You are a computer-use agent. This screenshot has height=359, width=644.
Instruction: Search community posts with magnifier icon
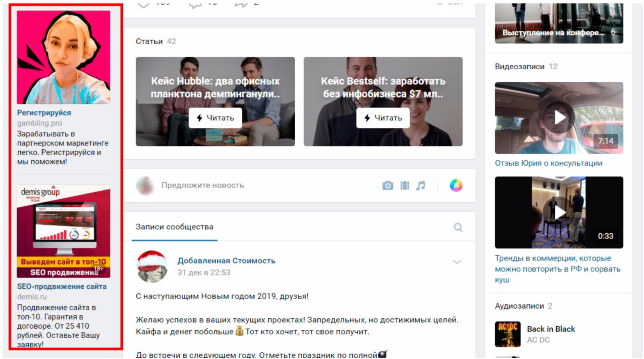pos(458,227)
